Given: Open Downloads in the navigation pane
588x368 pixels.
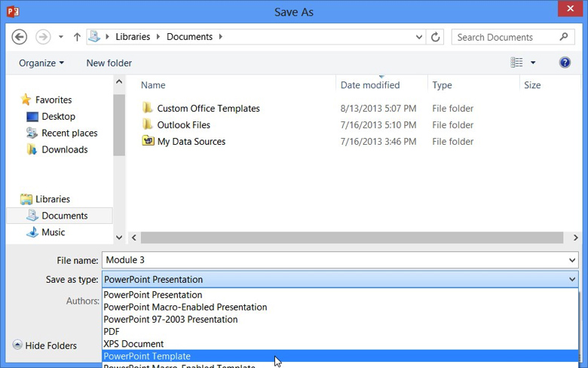Looking at the screenshot, I should 65,149.
